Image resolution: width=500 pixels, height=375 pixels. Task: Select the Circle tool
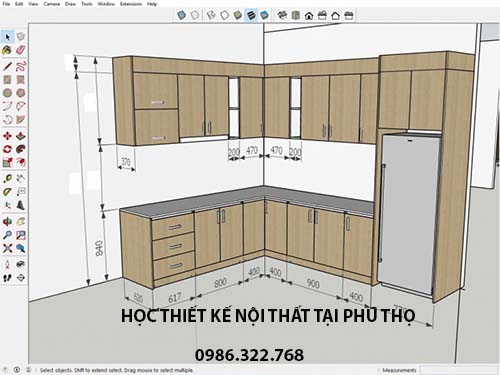click(7, 93)
